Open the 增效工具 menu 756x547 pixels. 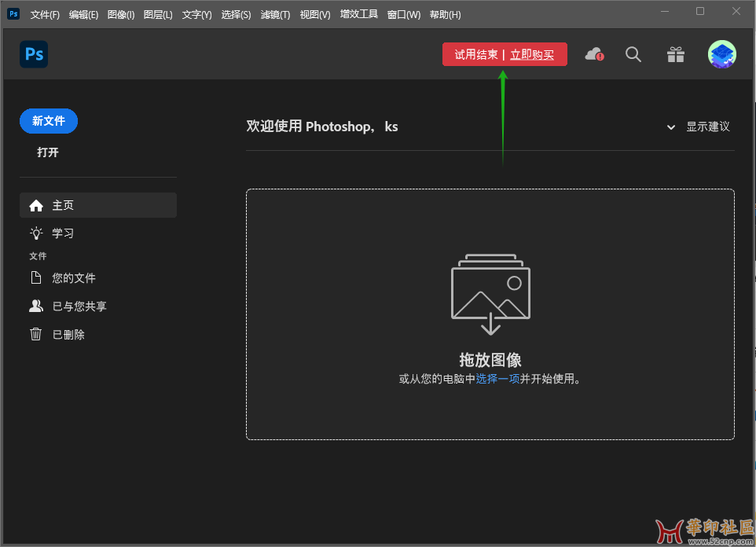[x=358, y=14]
